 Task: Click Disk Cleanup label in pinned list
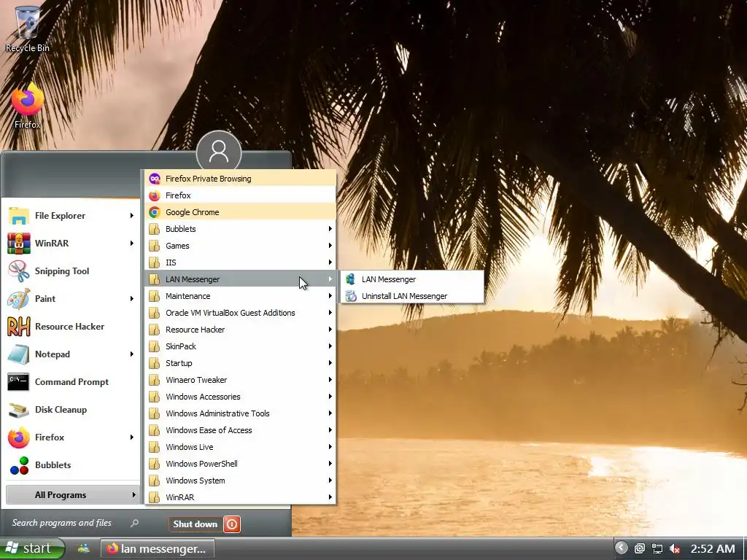(x=61, y=410)
